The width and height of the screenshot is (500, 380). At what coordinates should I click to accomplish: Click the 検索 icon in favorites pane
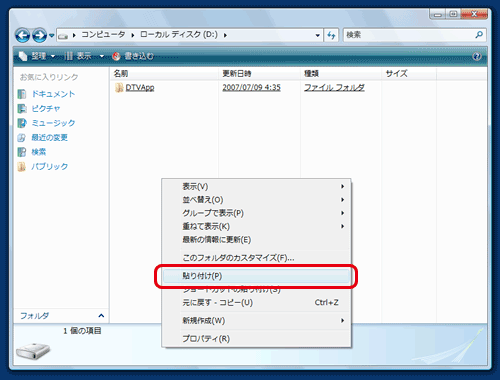(x=22, y=152)
